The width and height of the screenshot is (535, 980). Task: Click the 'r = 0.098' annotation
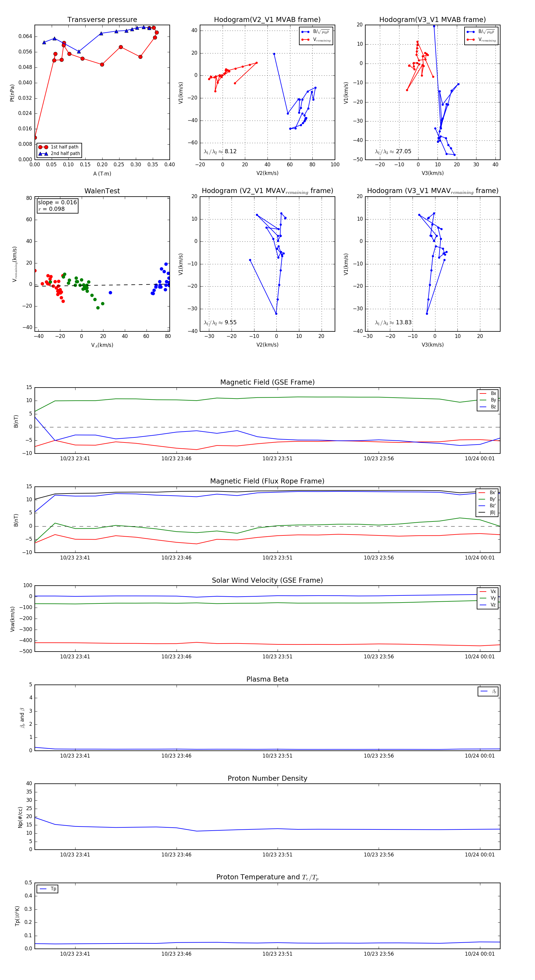51,209
